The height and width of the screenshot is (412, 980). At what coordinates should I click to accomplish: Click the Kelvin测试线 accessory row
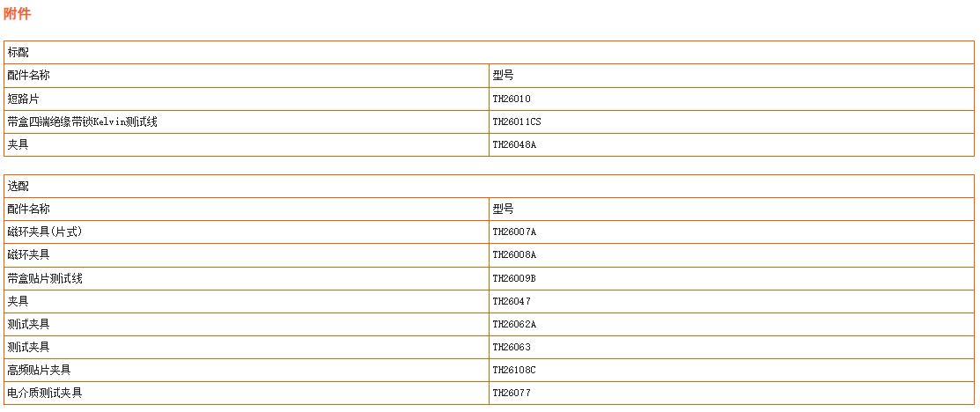point(489,121)
